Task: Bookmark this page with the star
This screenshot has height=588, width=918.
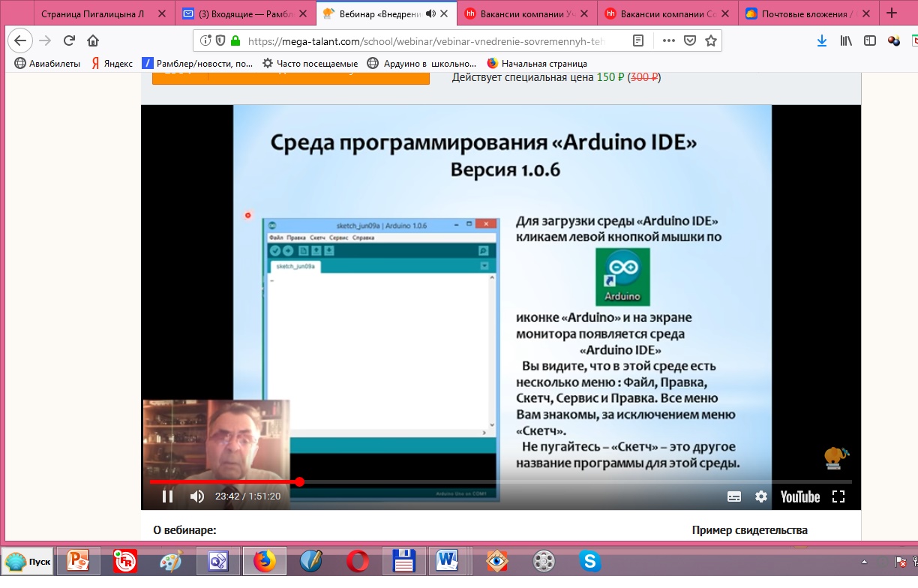Action: tap(711, 41)
